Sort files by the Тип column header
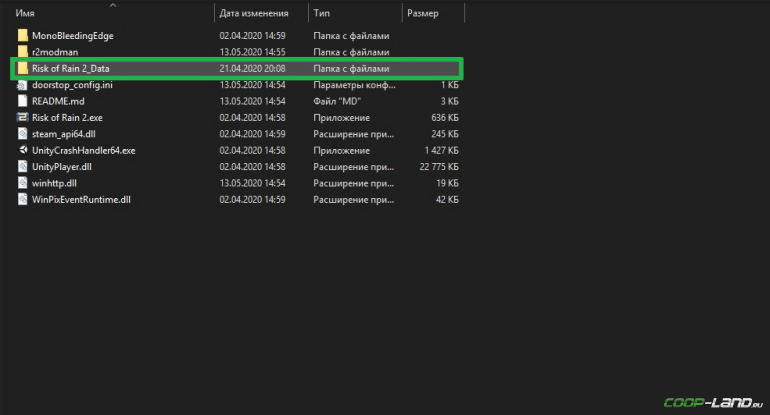The image size is (770, 415). [322, 14]
